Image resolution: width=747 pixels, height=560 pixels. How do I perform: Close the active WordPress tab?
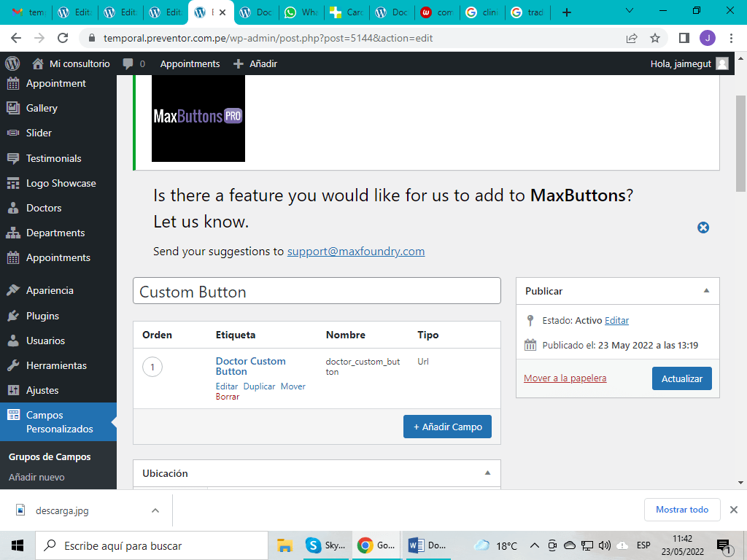point(222,12)
